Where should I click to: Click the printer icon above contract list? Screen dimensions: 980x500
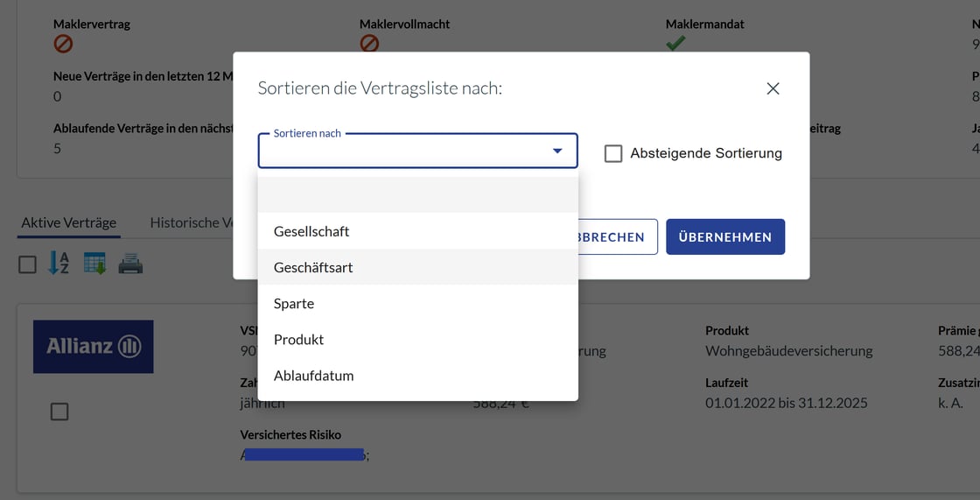(x=130, y=263)
